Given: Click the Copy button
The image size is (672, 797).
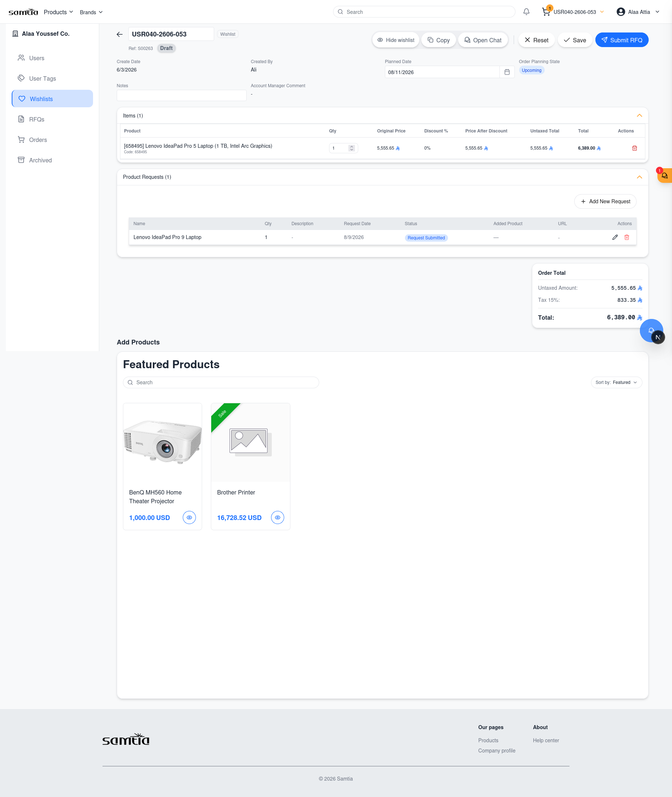Looking at the screenshot, I should coord(439,40).
